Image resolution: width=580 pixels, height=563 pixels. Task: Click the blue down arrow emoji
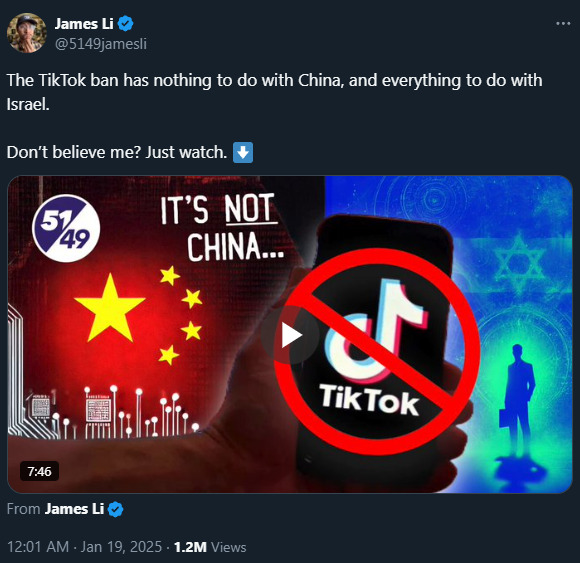click(243, 152)
